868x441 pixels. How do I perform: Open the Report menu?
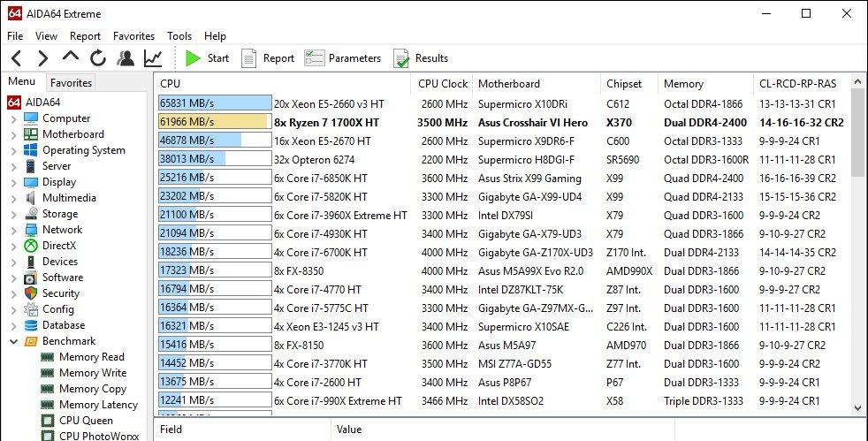coord(85,36)
